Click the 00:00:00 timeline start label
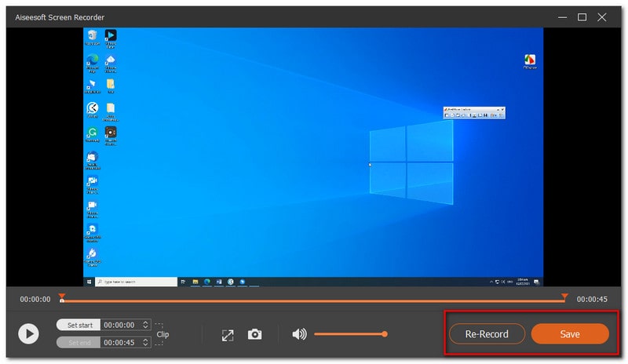628x364 pixels. [x=35, y=300]
